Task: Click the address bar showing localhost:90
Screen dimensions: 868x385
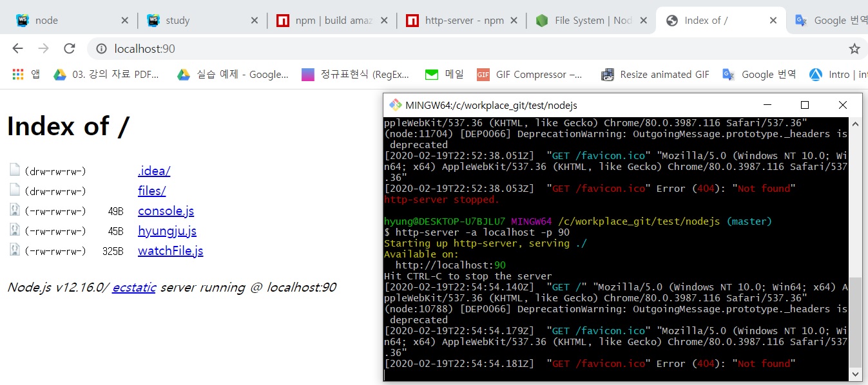Action: [x=387, y=49]
